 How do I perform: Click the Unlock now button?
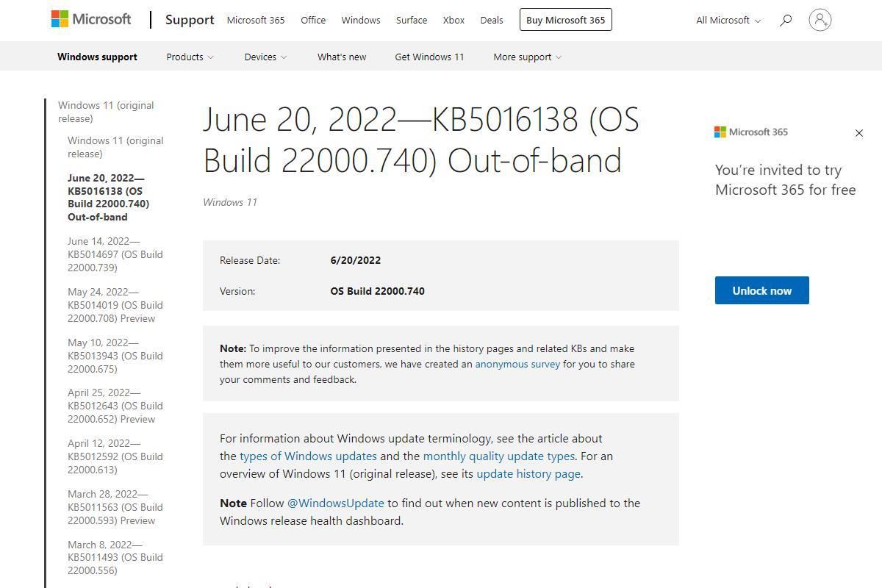click(761, 290)
